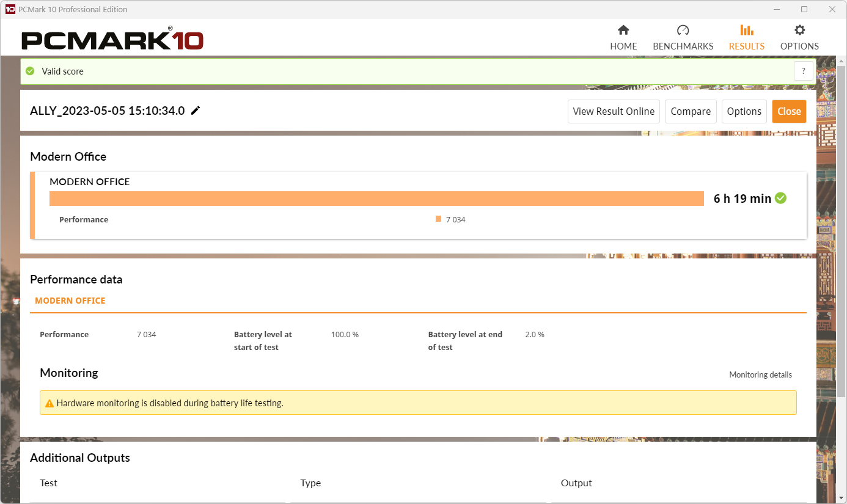The width and height of the screenshot is (847, 504).
Task: Click the vertical scrollbar thumb
Action: pyautogui.click(x=841, y=231)
